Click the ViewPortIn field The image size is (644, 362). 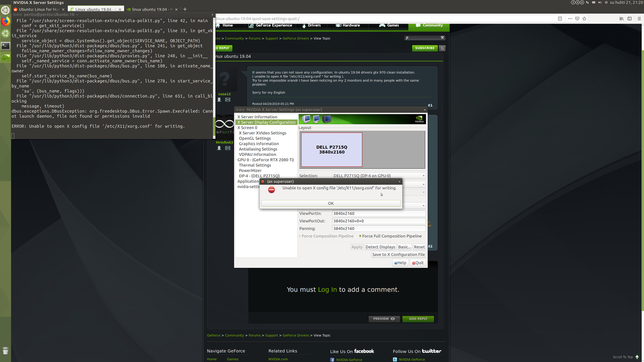click(x=379, y=213)
